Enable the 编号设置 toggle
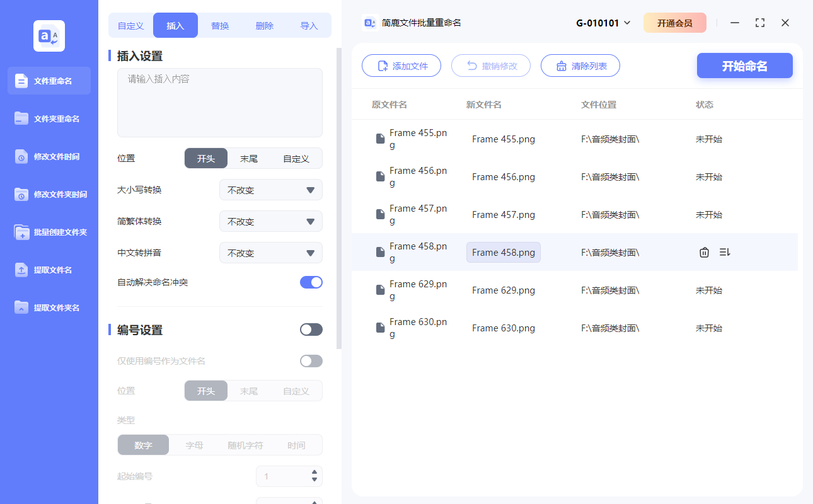Screen dimensions: 813x504 coord(311,329)
